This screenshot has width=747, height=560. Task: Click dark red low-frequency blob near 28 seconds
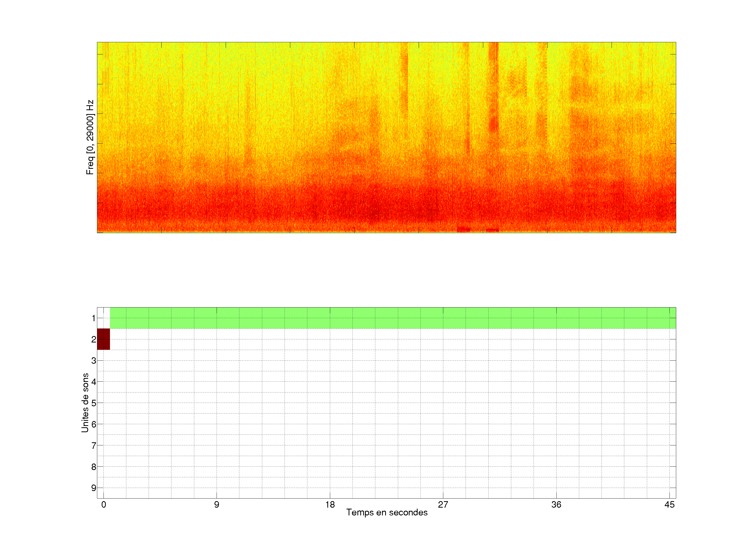pos(464,229)
